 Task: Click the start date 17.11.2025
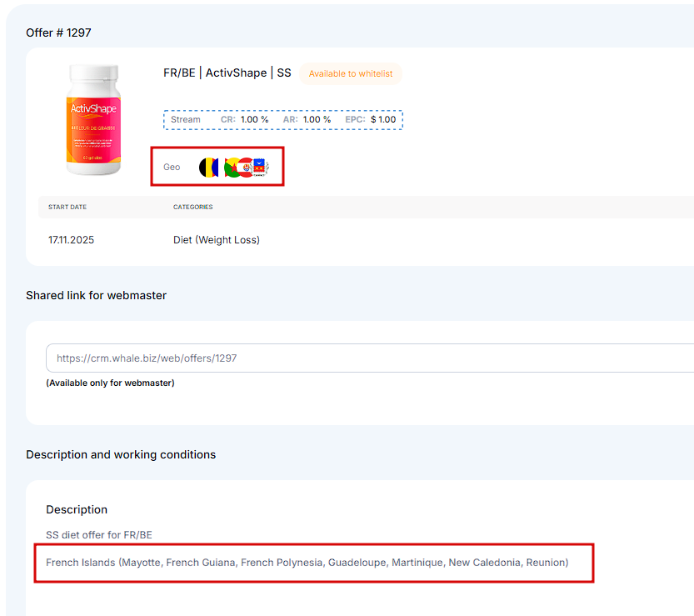pos(72,240)
